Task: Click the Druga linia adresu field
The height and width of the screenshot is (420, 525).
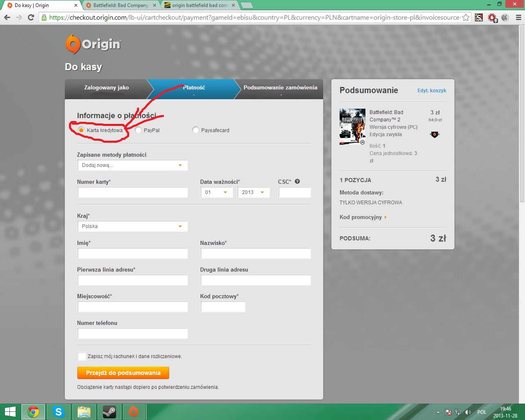Action: (256, 280)
